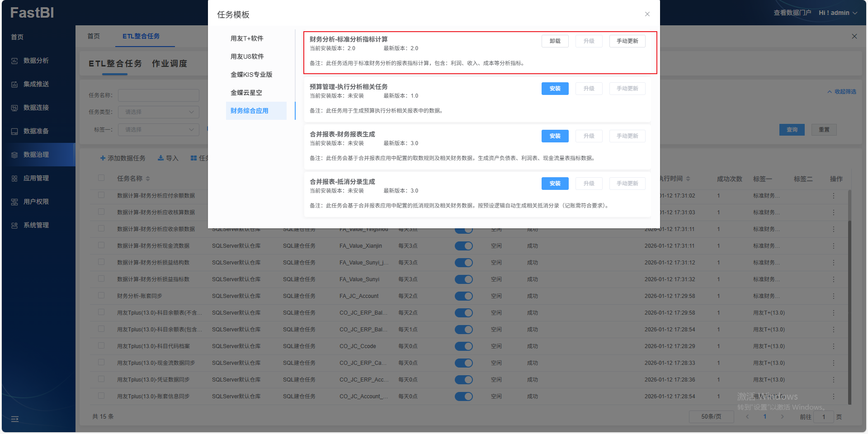Click 卸载 for 财务分析-标准分析指标计算

555,41
